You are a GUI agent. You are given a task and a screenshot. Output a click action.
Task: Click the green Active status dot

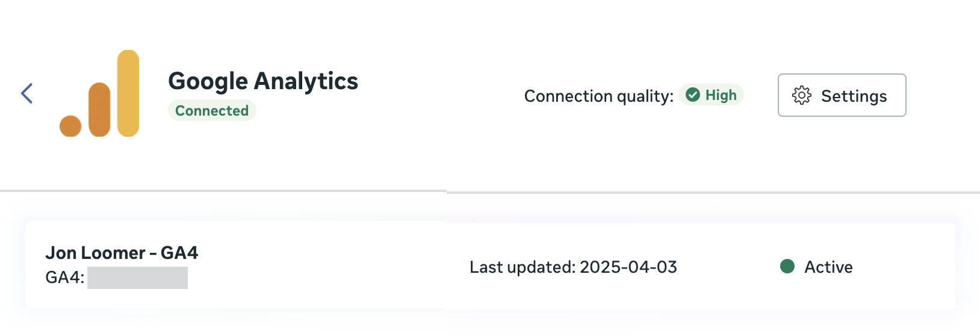(x=787, y=266)
